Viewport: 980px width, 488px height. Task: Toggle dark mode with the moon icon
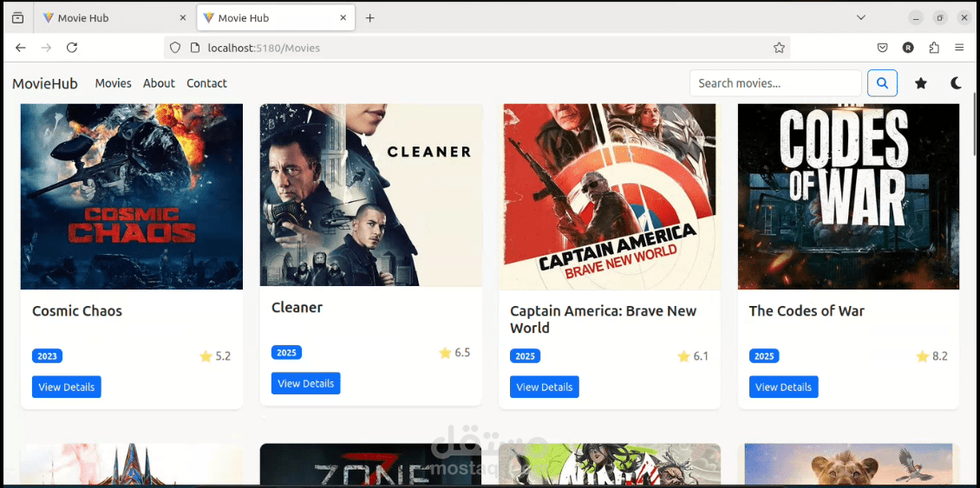point(956,83)
